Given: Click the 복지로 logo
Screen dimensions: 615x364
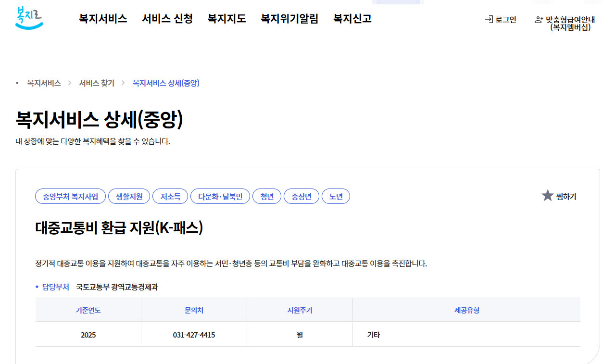Looking at the screenshot, I should click(x=29, y=18).
